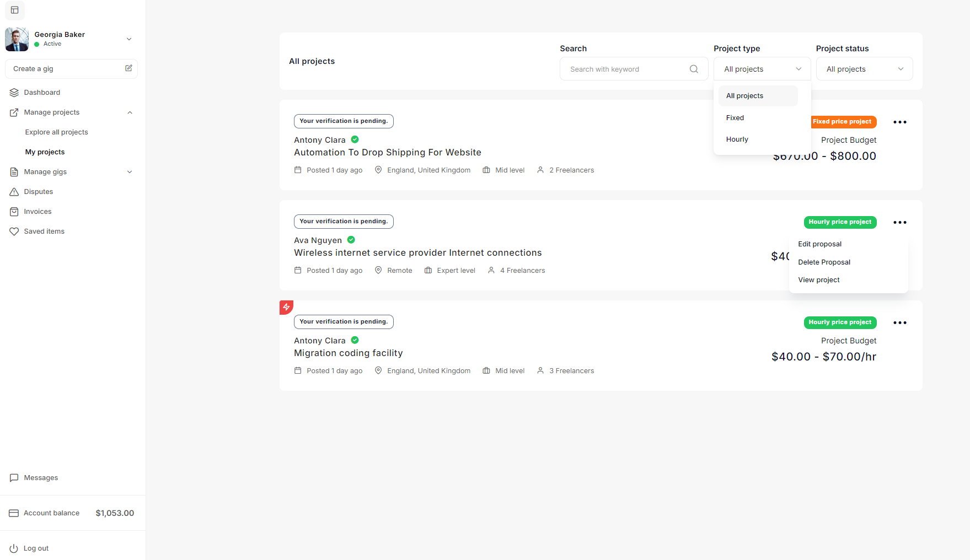Select Hourly in Project type list
The width and height of the screenshot is (970, 560).
[737, 139]
